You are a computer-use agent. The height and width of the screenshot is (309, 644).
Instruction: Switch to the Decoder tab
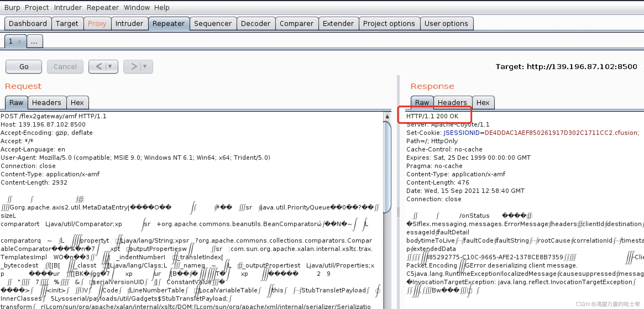[256, 23]
